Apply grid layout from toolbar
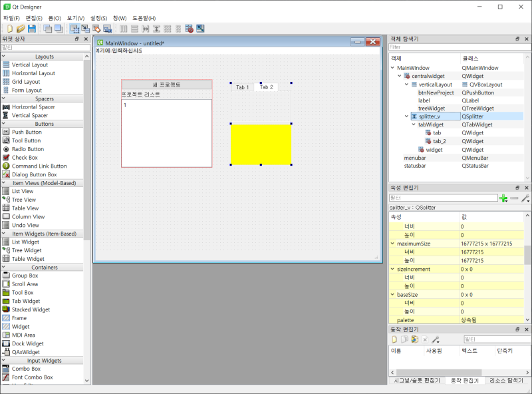The width and height of the screenshot is (532, 394). (x=168, y=29)
